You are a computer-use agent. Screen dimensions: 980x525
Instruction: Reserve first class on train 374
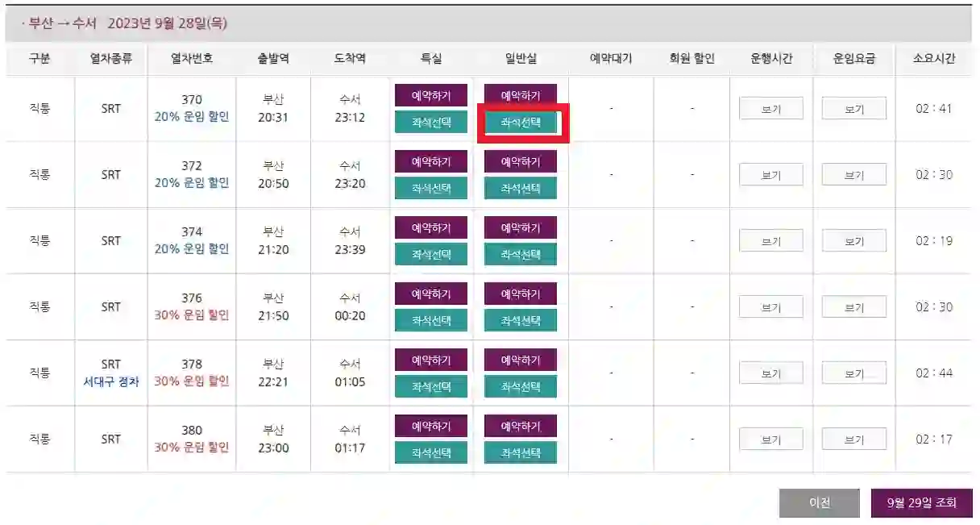[431, 227]
